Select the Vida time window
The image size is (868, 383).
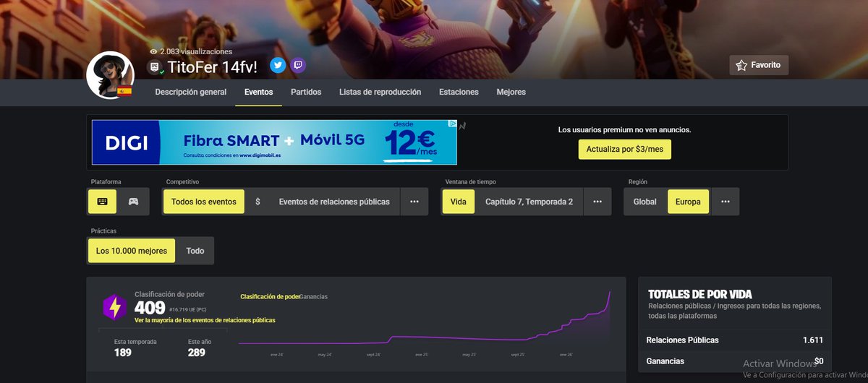point(459,202)
